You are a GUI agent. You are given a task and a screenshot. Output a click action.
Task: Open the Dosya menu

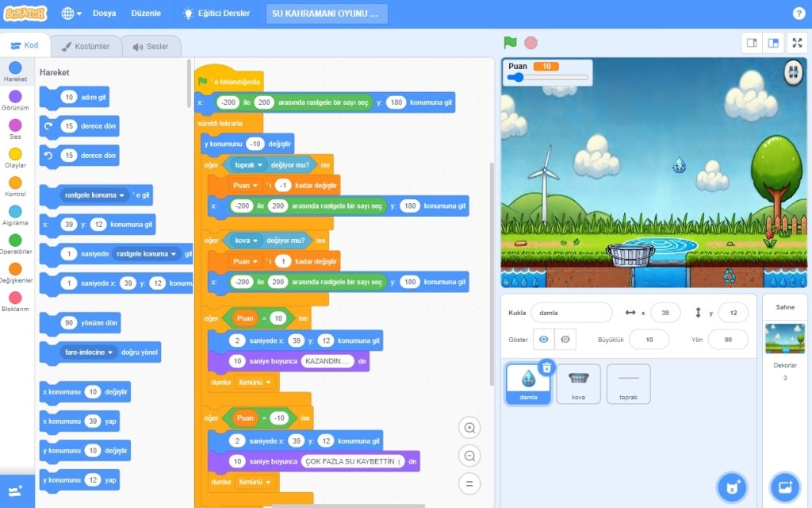(x=104, y=13)
